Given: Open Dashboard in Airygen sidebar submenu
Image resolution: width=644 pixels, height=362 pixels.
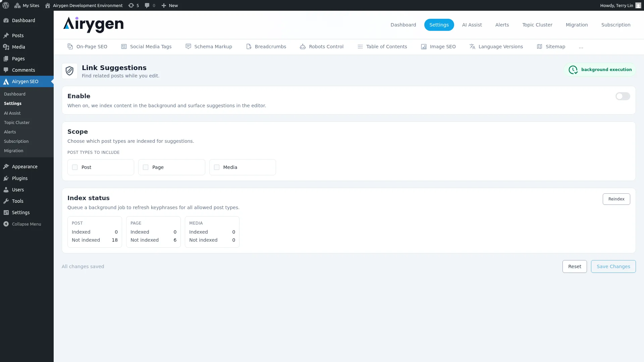Looking at the screenshot, I should click(x=15, y=94).
